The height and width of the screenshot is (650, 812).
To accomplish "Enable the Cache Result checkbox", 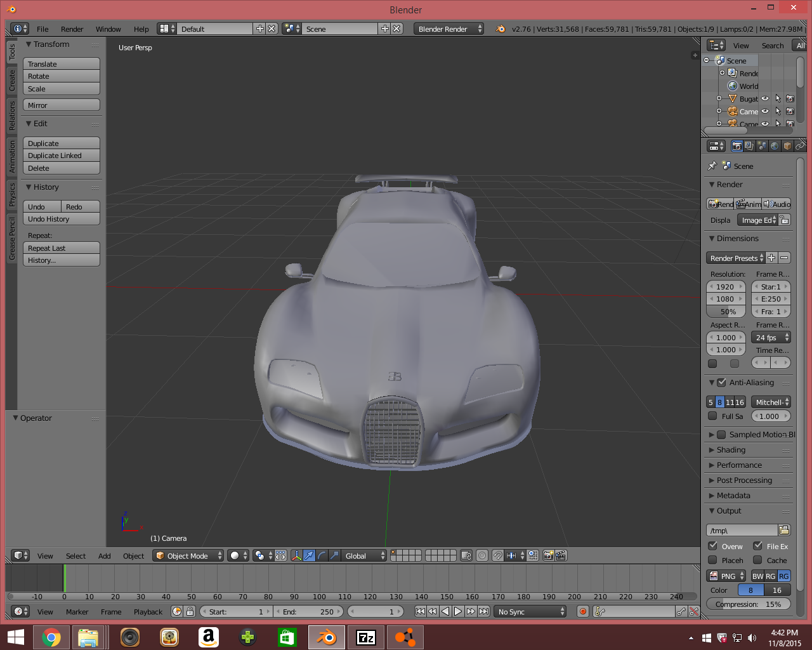I will [x=757, y=560].
